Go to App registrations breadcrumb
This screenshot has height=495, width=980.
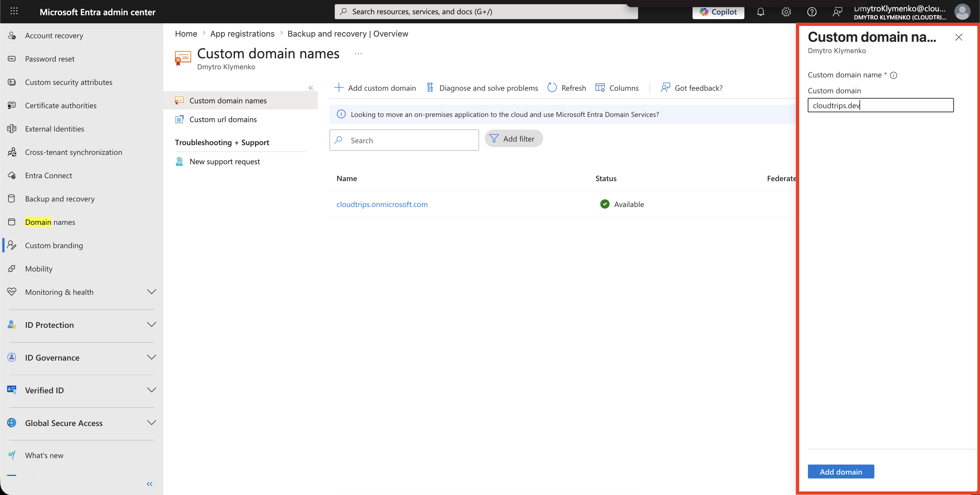[x=242, y=33]
